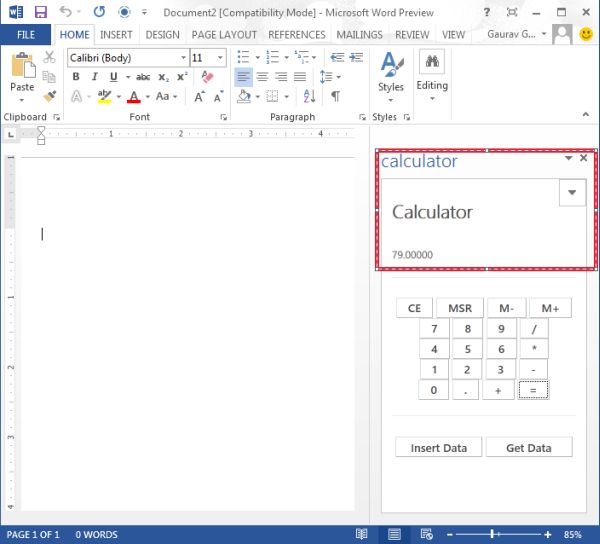Click the Text Effects outlined A icon
This screenshot has height=544, width=600.
[77, 96]
